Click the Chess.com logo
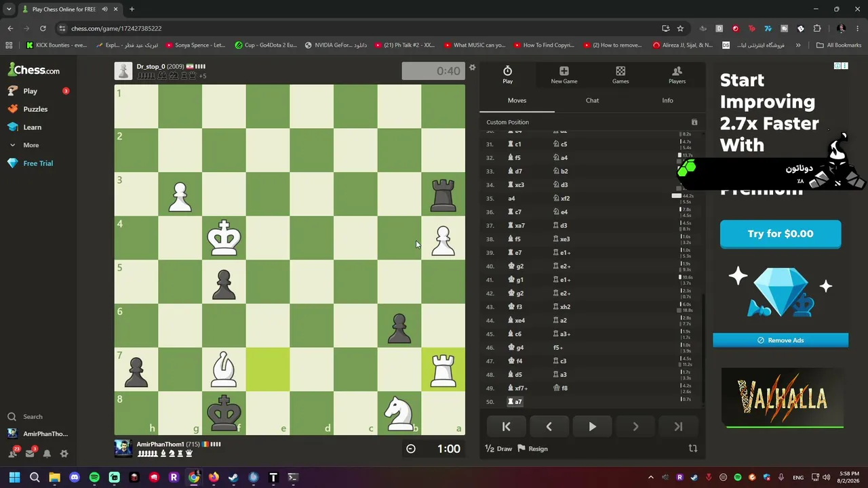 [34, 70]
